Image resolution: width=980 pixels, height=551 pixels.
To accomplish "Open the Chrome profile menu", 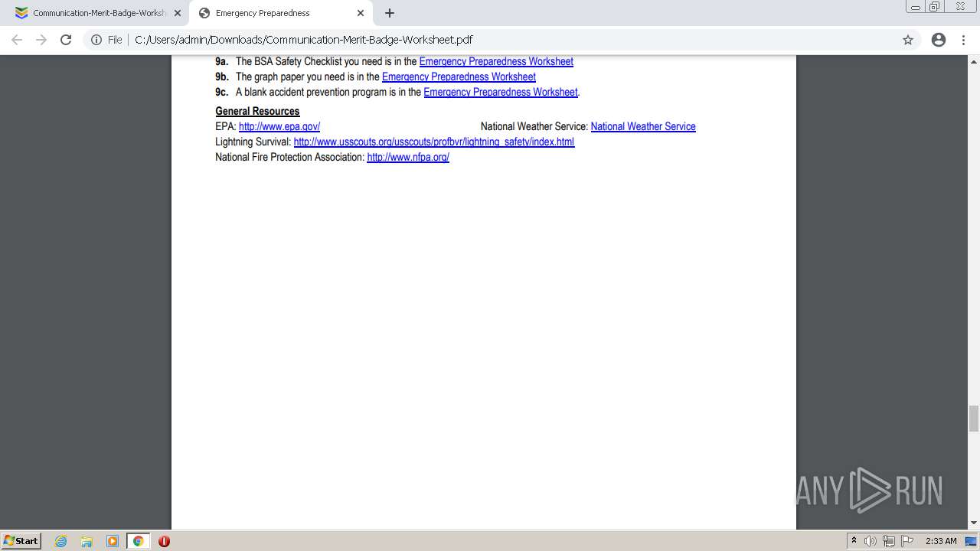I will pos(939,40).
